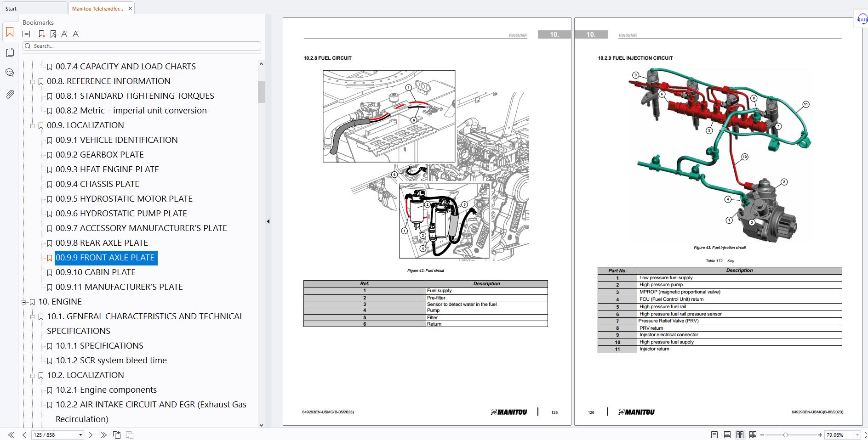
Task: Click the bookmarks panel vertical scrollbar thumb
Action: click(261, 92)
